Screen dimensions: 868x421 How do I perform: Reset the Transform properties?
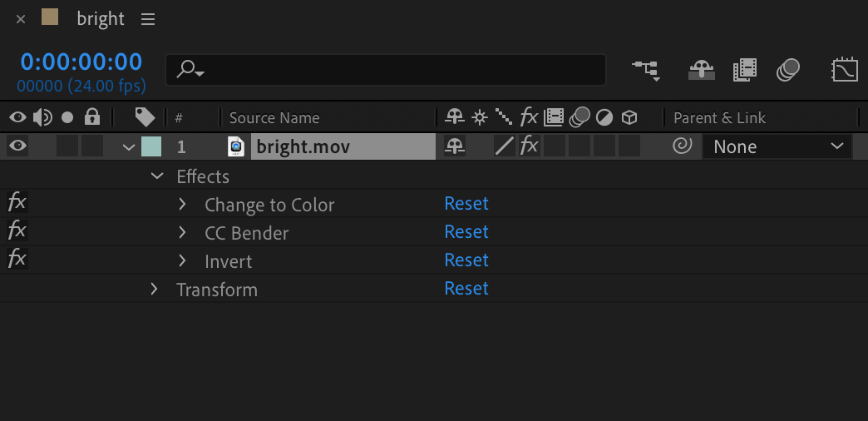(466, 289)
